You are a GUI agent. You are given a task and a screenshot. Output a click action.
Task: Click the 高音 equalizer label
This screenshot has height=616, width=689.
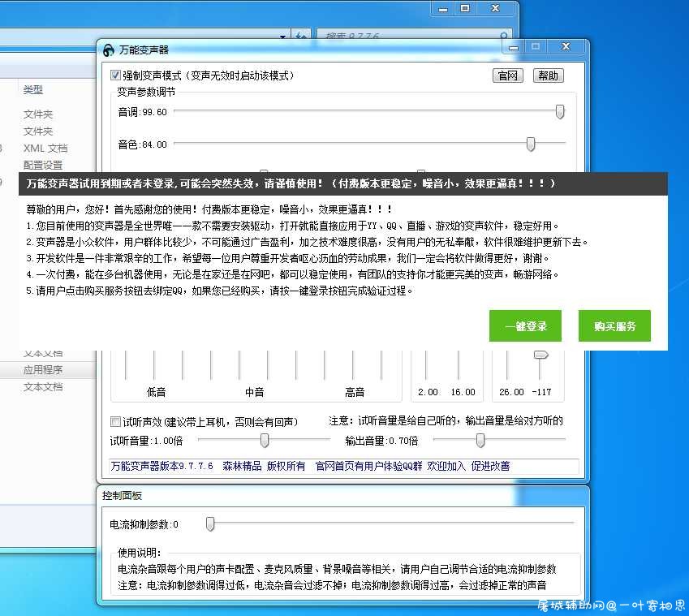pos(355,392)
